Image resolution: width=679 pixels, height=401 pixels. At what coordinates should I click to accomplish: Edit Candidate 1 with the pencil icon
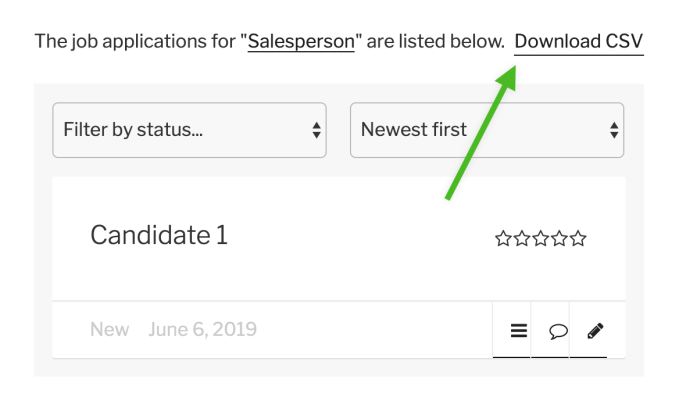point(595,331)
